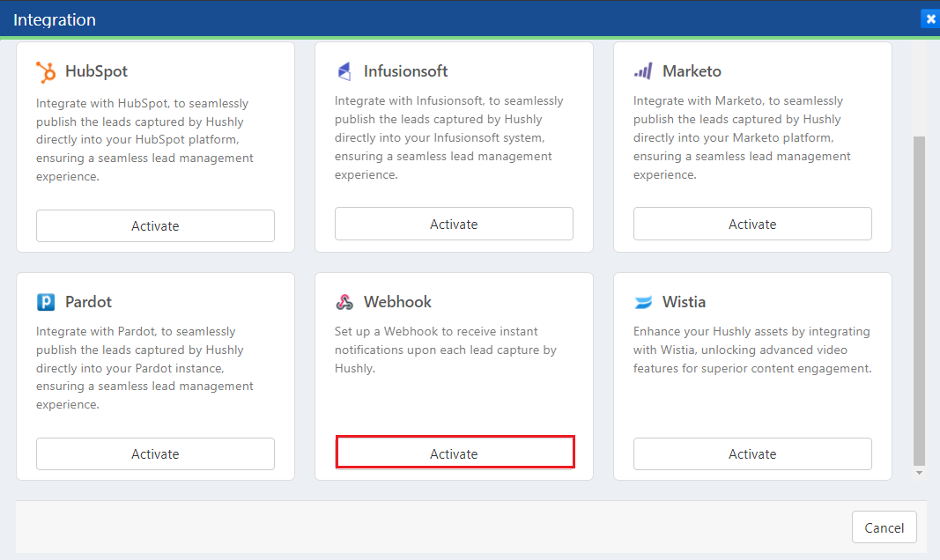Click the Webhook logo icon
Image resolution: width=940 pixels, height=560 pixels.
pos(344,302)
